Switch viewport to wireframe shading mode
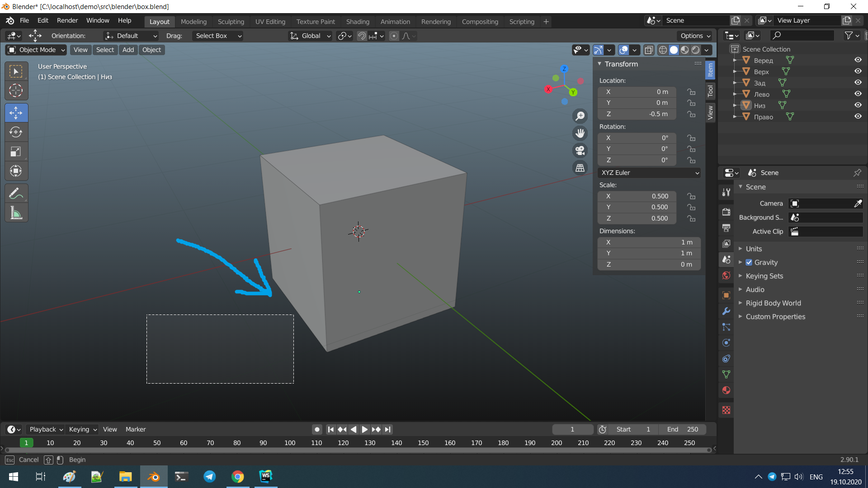Screen dimensions: 868x488 (x=663, y=50)
